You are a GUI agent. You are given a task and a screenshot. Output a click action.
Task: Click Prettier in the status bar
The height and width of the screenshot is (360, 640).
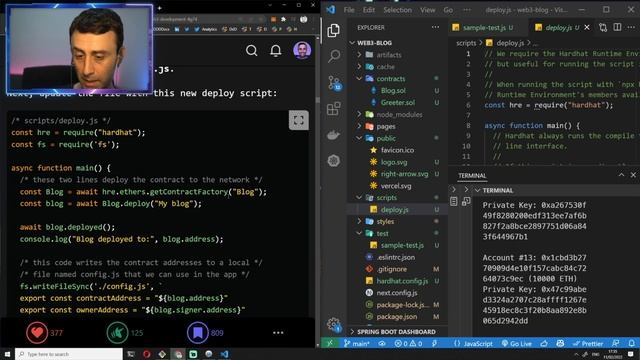coord(588,344)
